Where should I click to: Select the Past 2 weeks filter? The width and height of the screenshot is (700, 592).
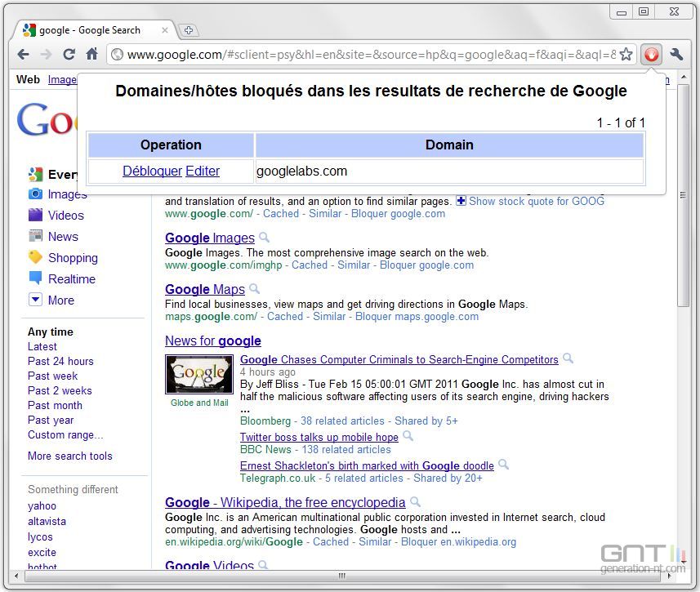click(x=60, y=390)
